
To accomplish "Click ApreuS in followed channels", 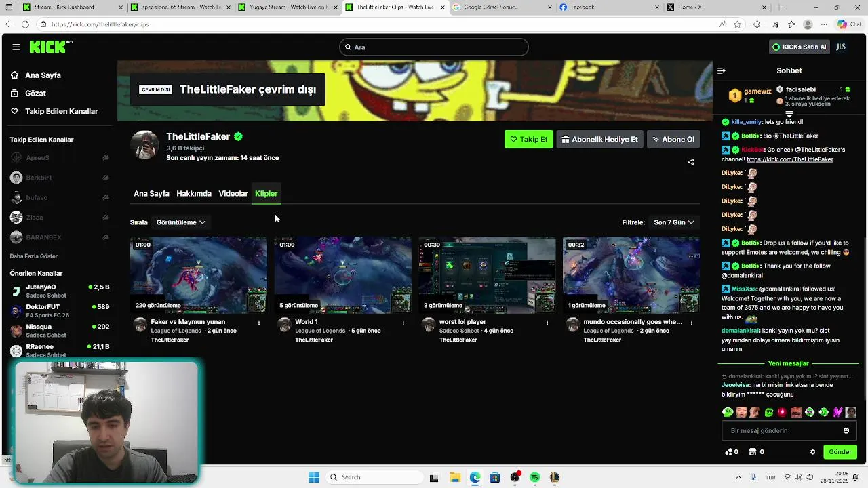I will 60,157.
